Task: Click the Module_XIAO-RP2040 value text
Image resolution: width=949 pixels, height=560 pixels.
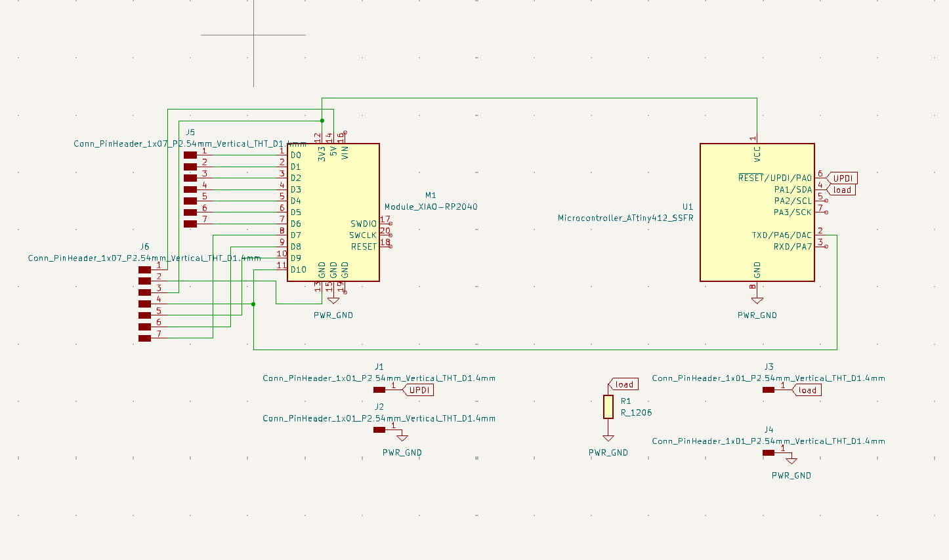Action: pos(431,207)
